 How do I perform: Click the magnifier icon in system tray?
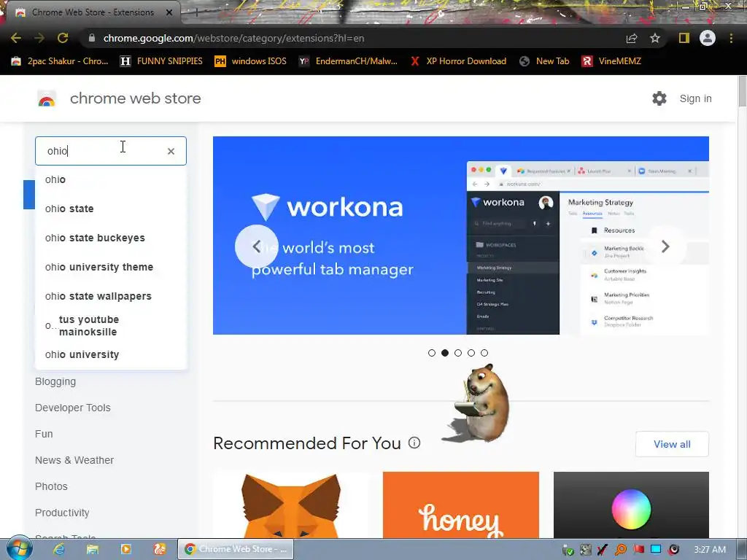pyautogui.click(x=621, y=550)
